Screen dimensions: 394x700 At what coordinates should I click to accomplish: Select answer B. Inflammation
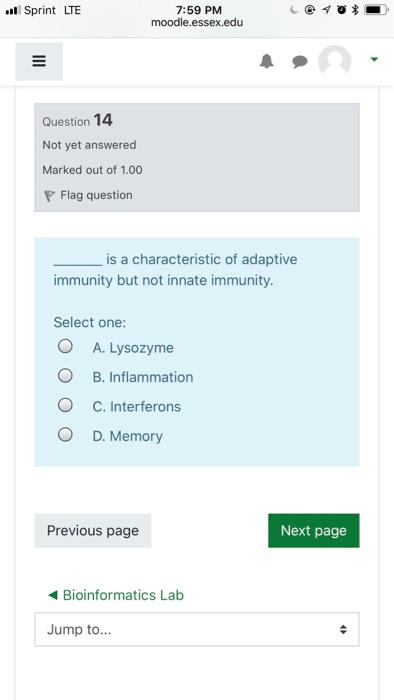65,375
